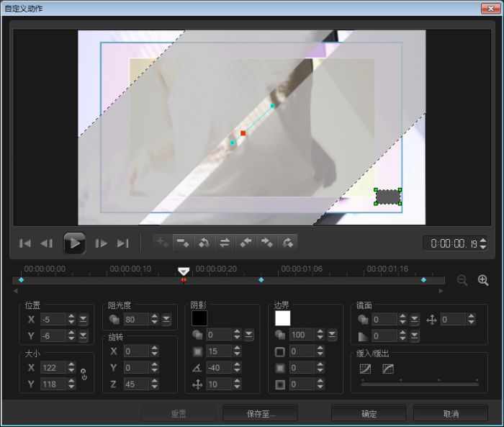Open the black shadow color swatch

199,318
